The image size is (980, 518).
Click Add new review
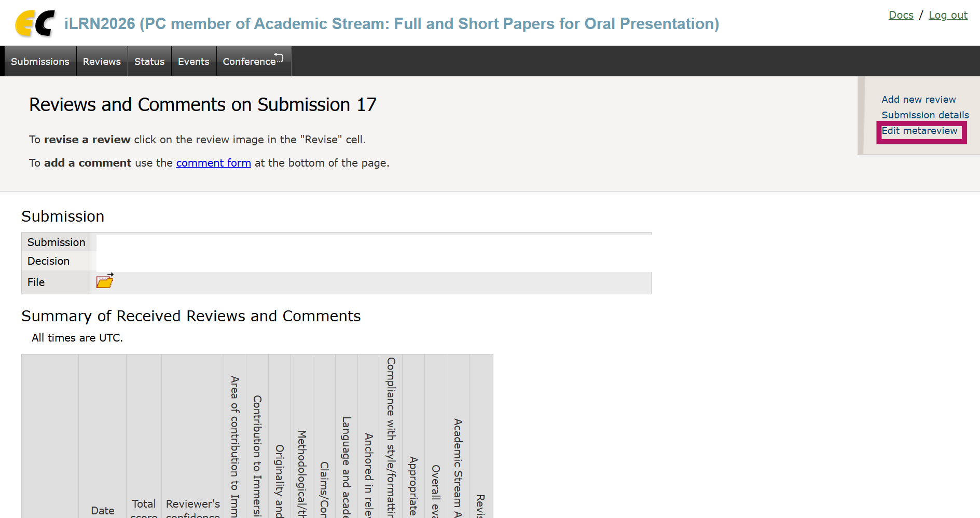[x=918, y=99]
